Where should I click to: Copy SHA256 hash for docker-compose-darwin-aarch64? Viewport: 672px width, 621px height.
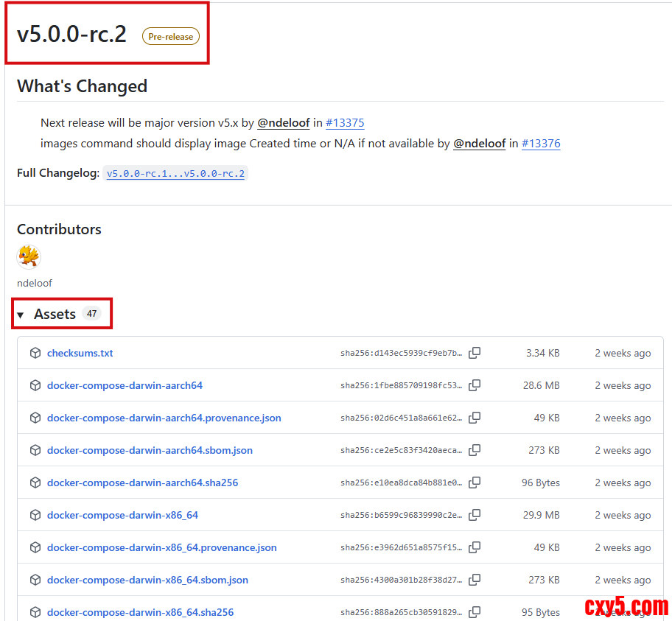(475, 385)
